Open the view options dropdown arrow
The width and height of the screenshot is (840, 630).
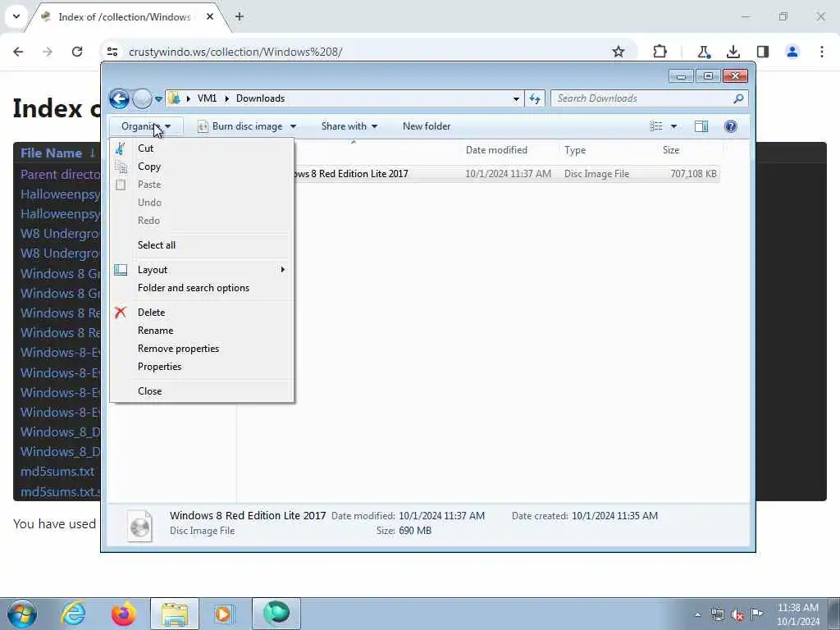tap(674, 126)
